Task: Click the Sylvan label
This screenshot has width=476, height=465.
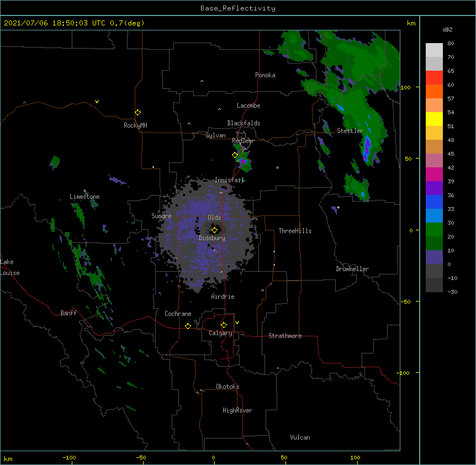Action: click(x=215, y=135)
